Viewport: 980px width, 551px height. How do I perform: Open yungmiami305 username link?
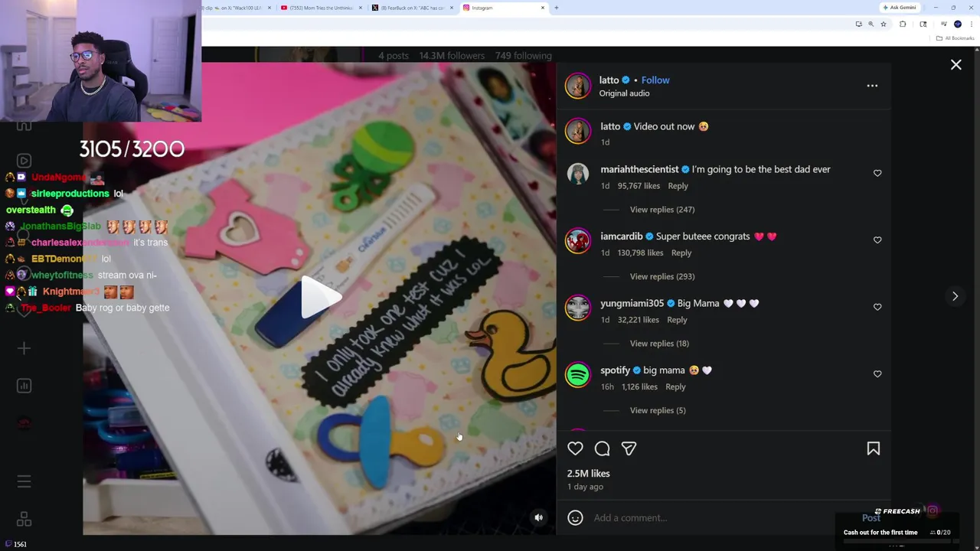point(632,303)
